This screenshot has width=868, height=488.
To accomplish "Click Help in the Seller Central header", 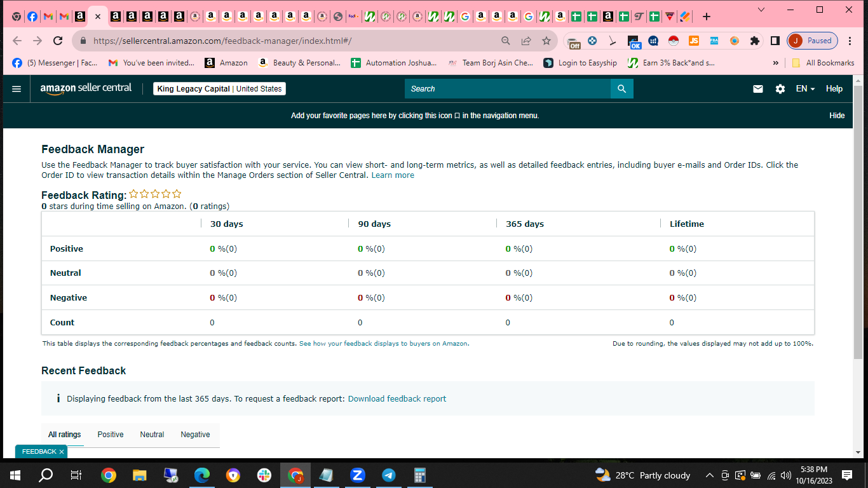I will [x=834, y=89].
